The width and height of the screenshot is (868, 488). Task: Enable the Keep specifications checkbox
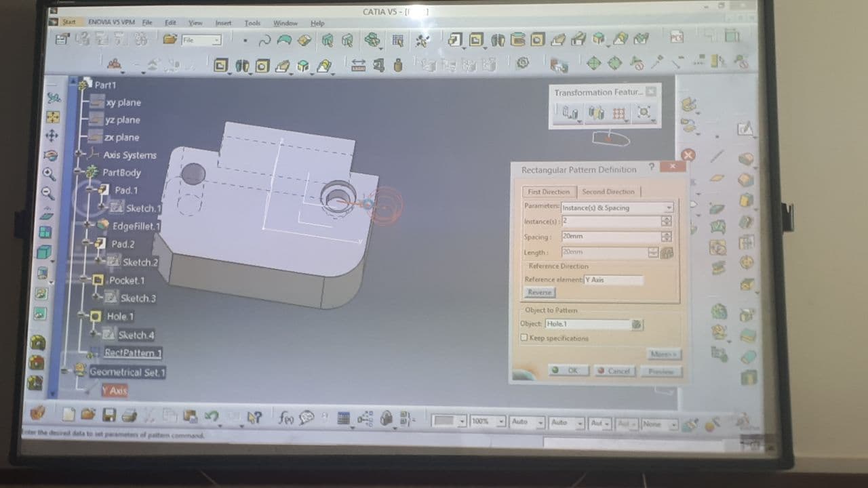point(524,338)
